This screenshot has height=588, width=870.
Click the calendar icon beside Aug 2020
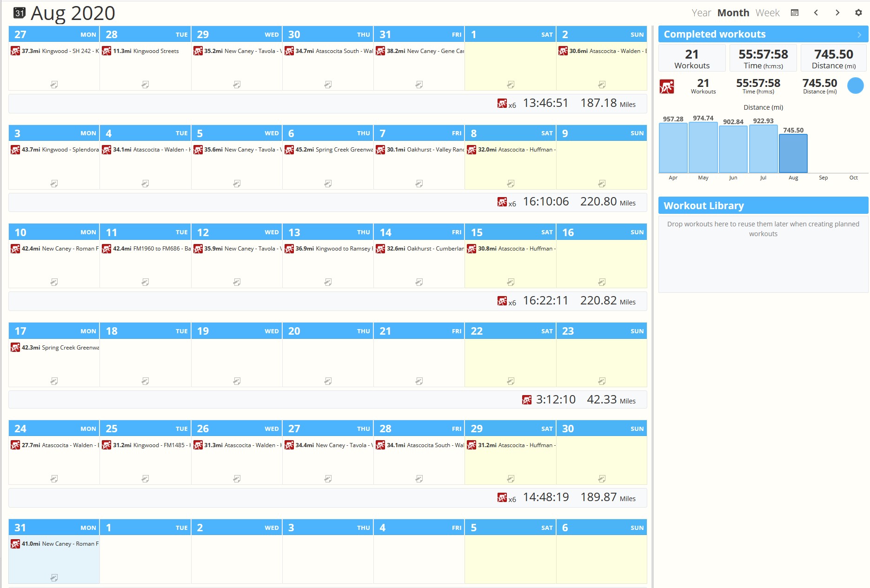[x=19, y=13]
